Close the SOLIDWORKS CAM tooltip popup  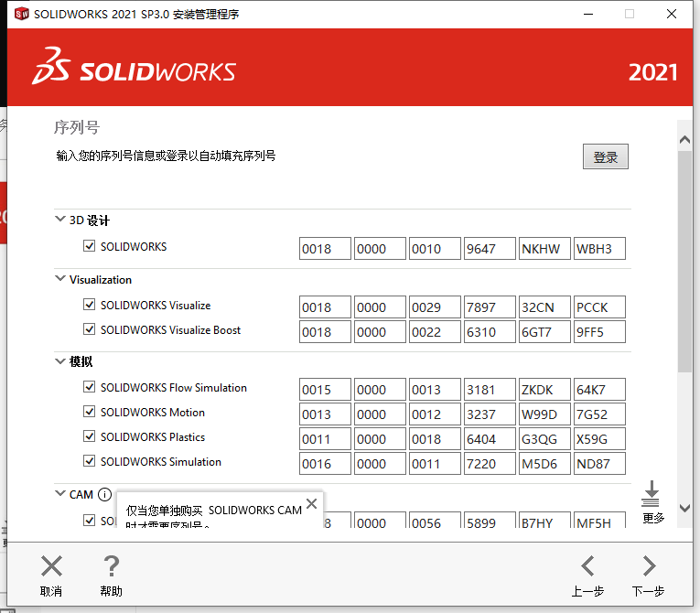(x=311, y=504)
